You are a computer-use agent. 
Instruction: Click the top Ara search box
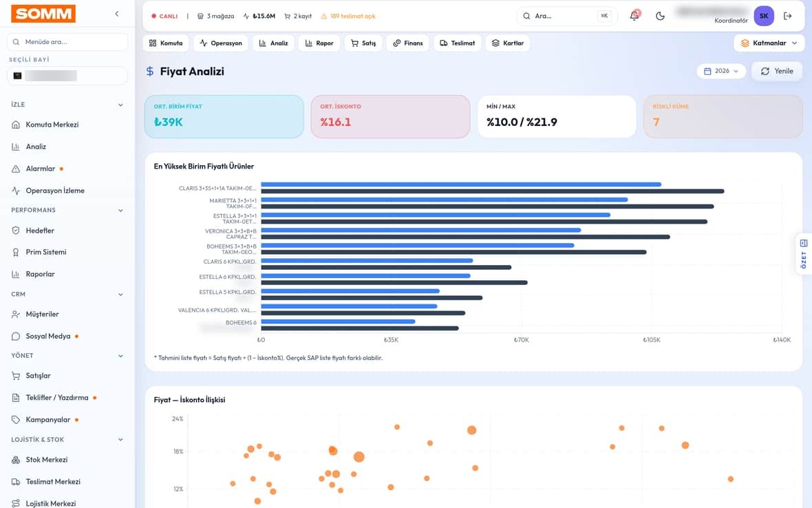pos(567,16)
